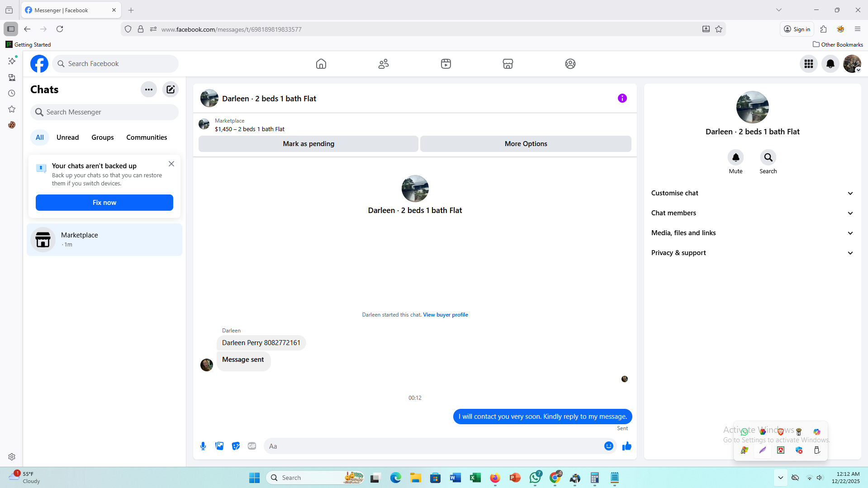Viewport: 868px width, 488px height.
Task: Open the Groups icon in top navigation
Action: pyautogui.click(x=570, y=64)
